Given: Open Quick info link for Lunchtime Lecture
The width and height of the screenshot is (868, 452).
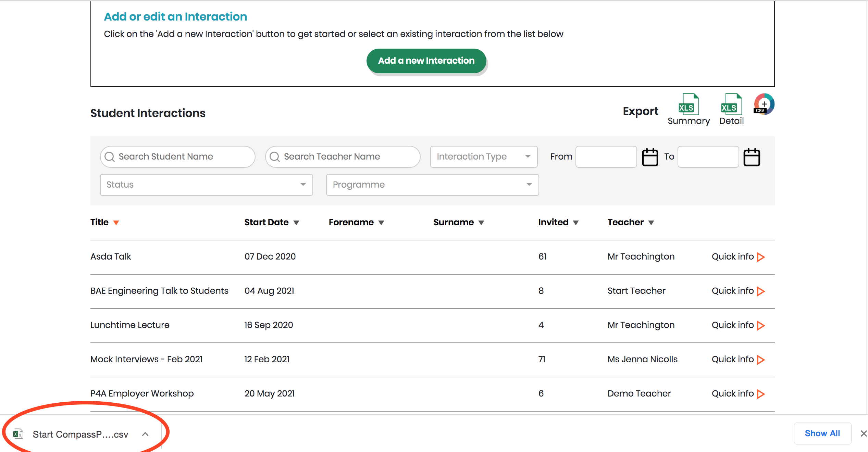Looking at the screenshot, I should (x=733, y=325).
